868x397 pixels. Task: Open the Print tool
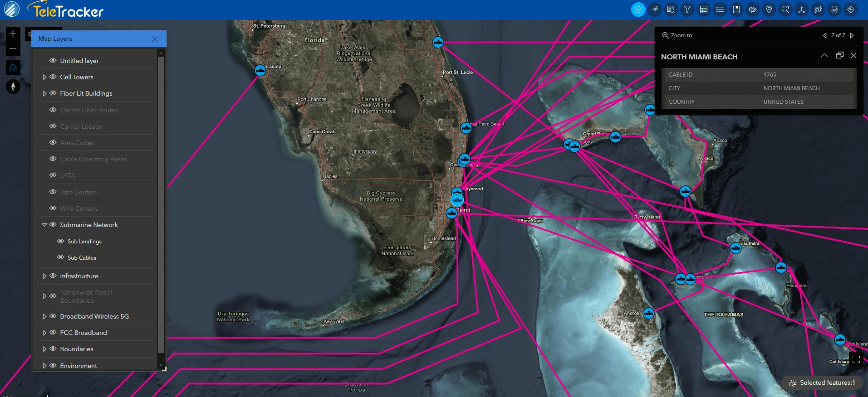[834, 10]
